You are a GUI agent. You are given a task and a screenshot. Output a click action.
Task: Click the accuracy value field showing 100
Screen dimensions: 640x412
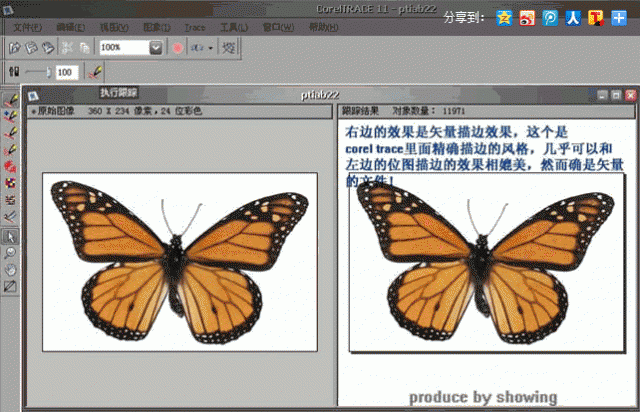coord(68,73)
